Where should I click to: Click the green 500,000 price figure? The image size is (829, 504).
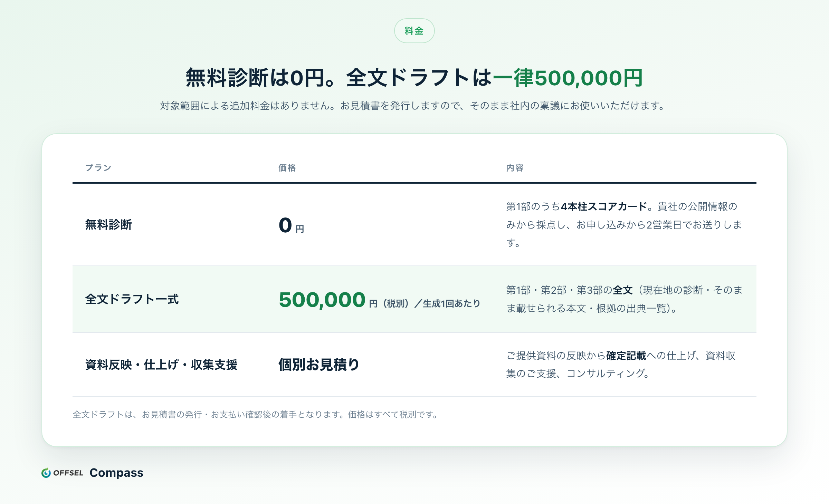pos(322,299)
